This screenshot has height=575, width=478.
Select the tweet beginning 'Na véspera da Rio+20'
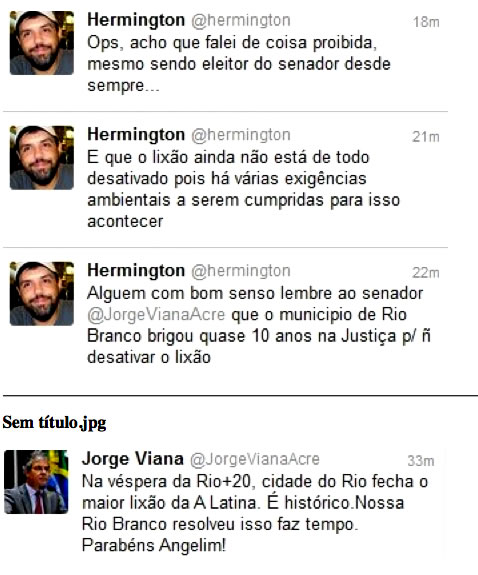coord(255,513)
